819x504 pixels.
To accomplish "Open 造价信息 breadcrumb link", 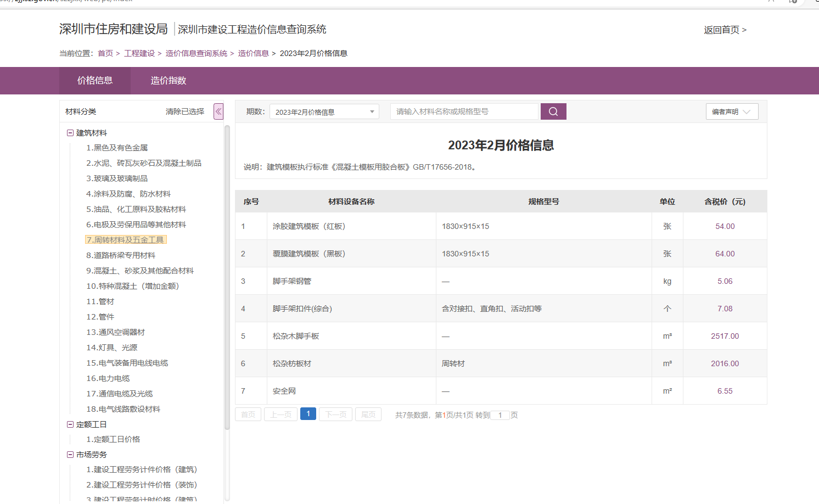I will 254,53.
